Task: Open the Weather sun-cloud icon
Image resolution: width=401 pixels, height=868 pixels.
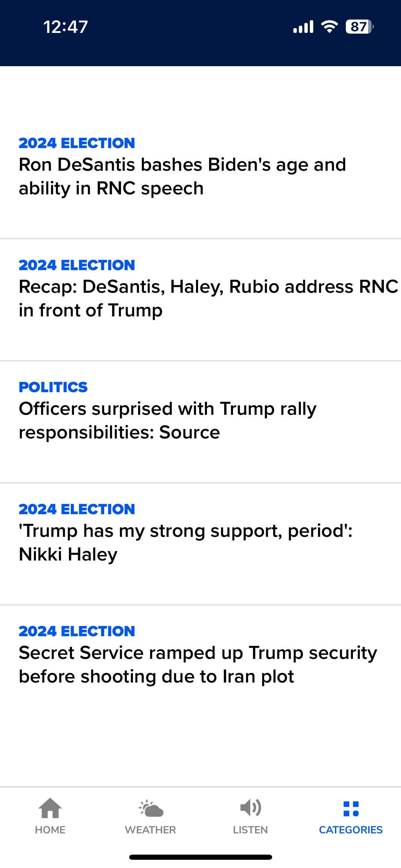Action: click(151, 808)
